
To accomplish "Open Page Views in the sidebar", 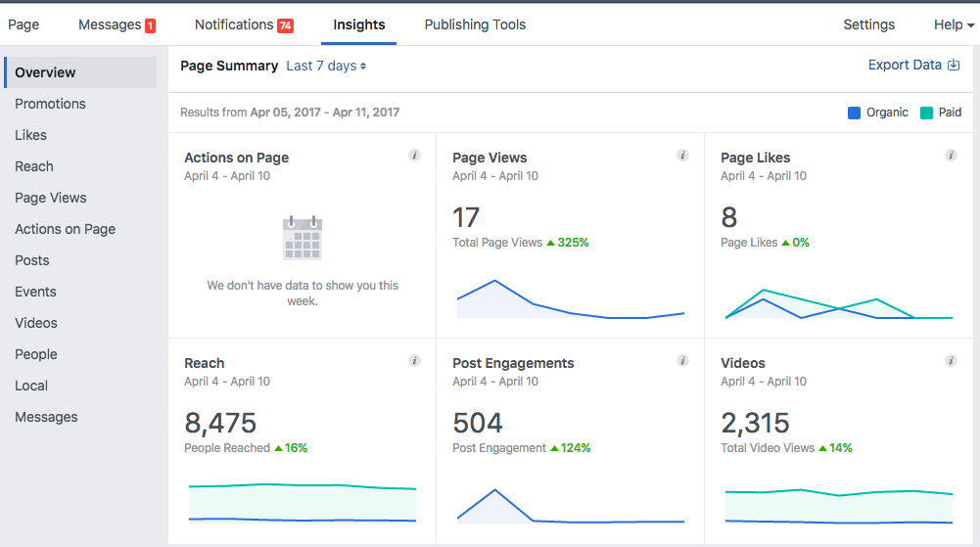I will (x=51, y=198).
